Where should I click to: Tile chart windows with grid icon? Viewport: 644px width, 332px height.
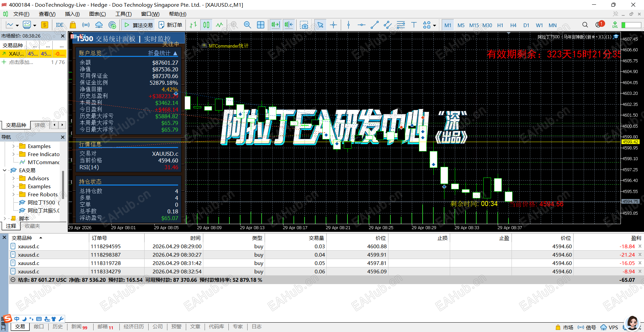click(x=261, y=25)
